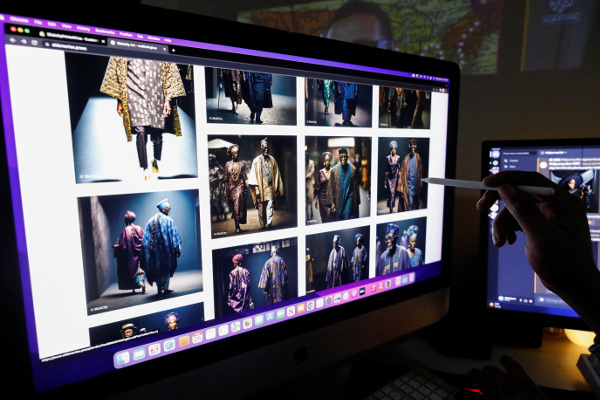Open the Music app in the Dock

click(373, 288)
